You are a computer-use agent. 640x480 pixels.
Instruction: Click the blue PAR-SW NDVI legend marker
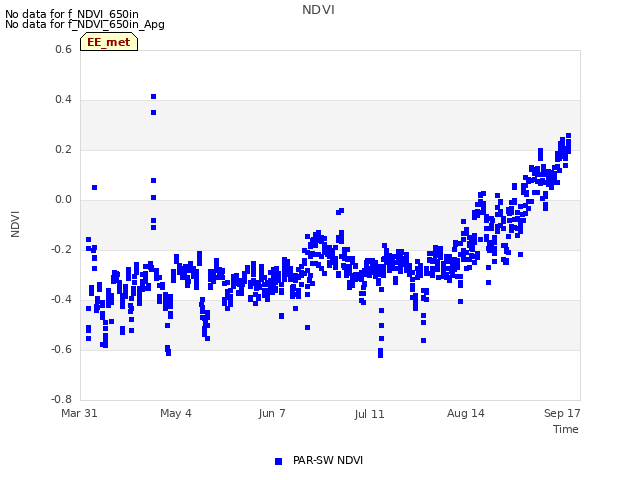tap(278, 461)
